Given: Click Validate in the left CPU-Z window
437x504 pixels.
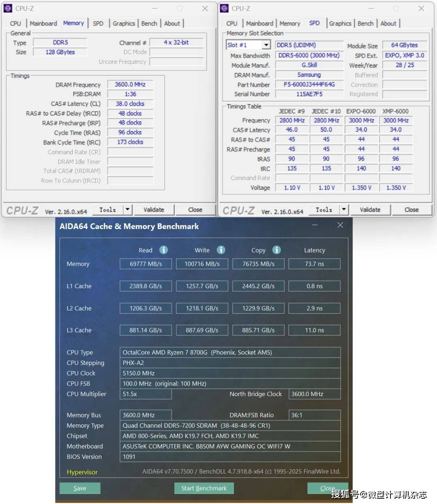Looking at the screenshot, I should pyautogui.click(x=154, y=209).
